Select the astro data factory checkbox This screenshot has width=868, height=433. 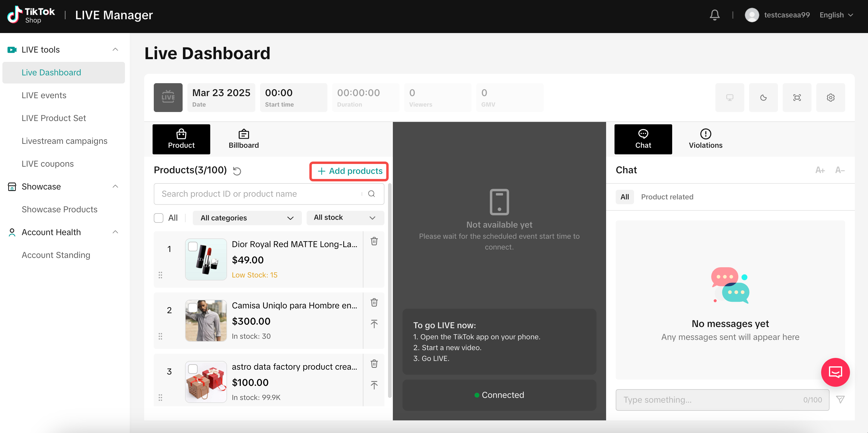point(193,369)
